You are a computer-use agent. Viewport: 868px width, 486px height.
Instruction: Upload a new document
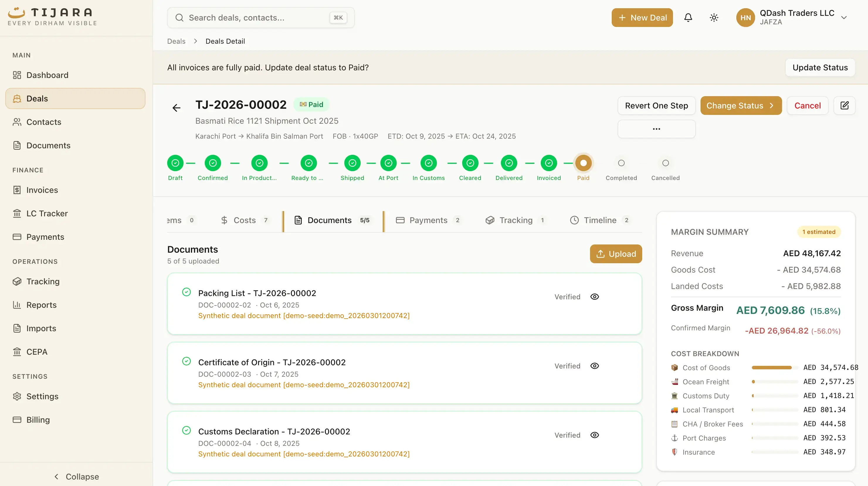point(616,254)
